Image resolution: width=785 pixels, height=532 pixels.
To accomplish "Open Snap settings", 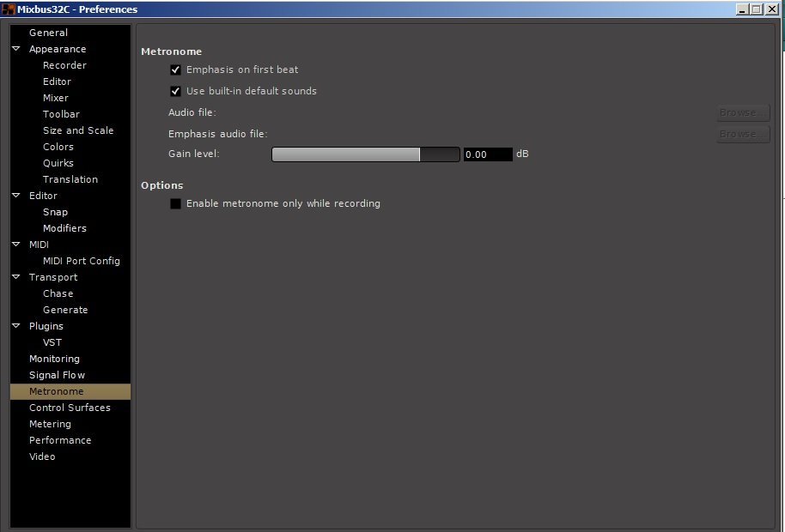I will [55, 212].
